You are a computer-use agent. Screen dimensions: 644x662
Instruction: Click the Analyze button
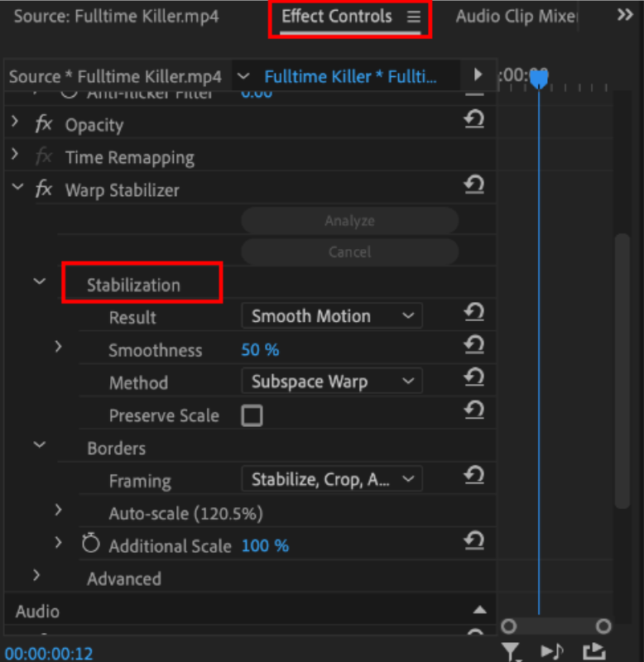(350, 220)
